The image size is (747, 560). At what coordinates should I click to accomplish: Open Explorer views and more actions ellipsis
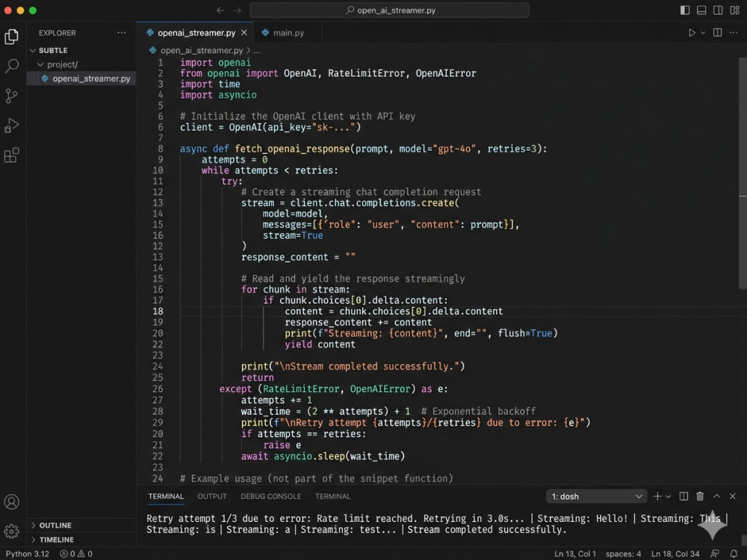click(122, 33)
